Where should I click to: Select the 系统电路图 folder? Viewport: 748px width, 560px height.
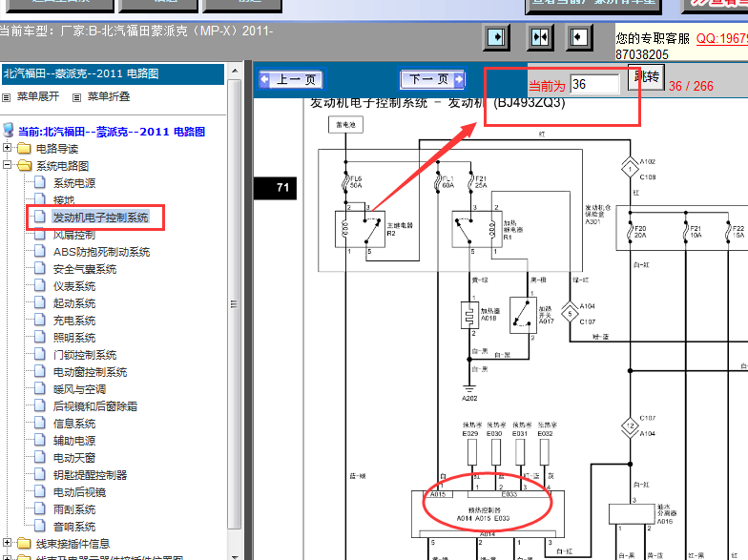63,166
